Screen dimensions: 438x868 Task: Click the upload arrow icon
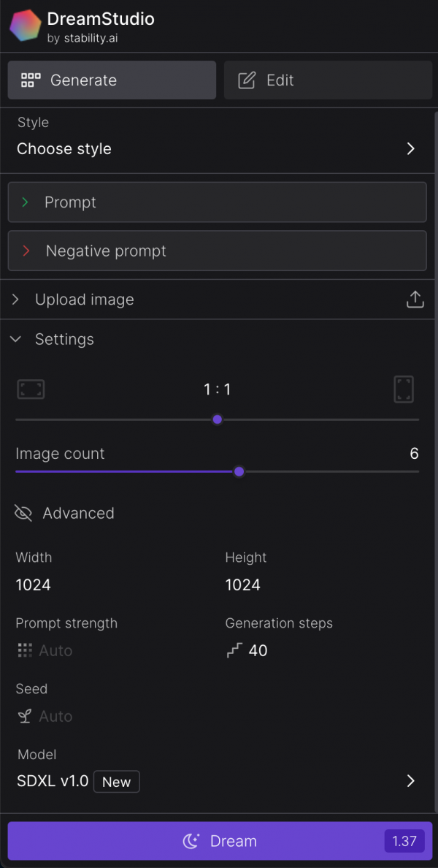415,300
